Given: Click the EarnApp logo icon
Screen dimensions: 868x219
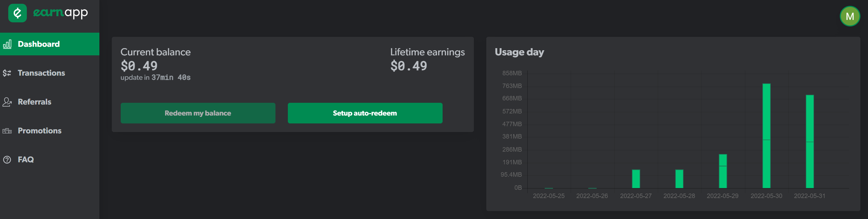Looking at the screenshot, I should click(x=18, y=13).
